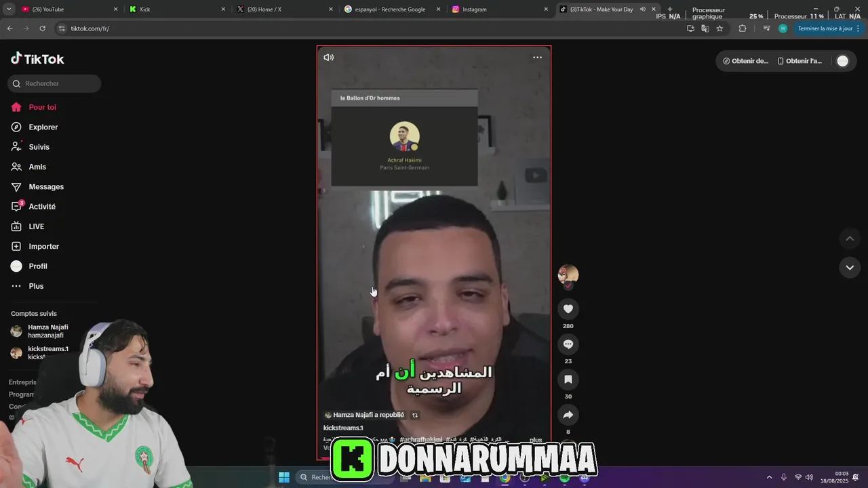
Task: Open Profil page
Action: click(29, 266)
